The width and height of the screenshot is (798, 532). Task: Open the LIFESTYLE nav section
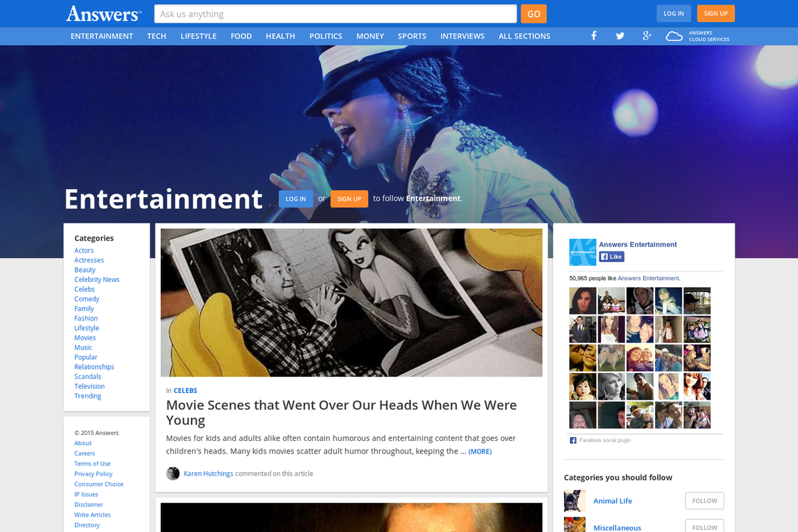199,36
